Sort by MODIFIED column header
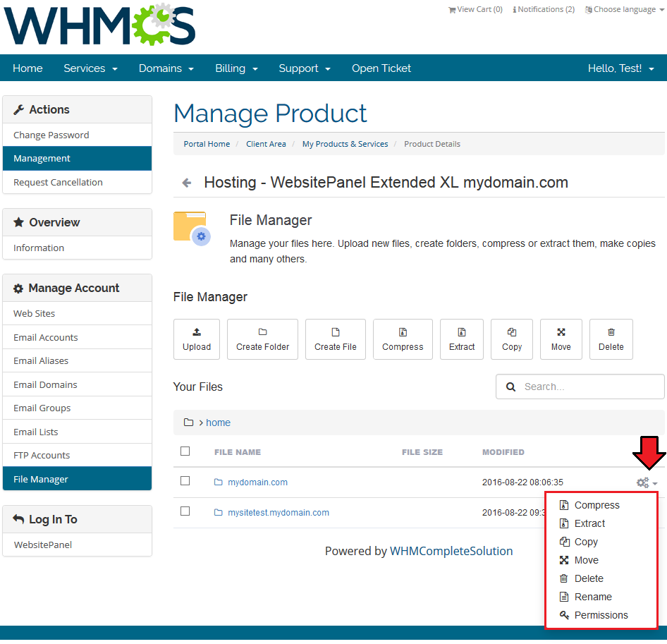This screenshot has height=644, width=667. 503,452
